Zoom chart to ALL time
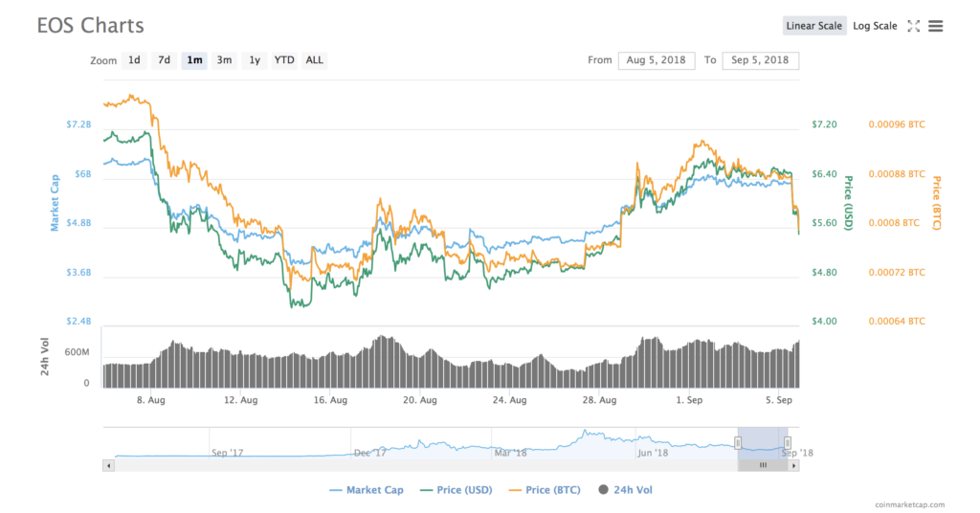The image size is (980, 513). coord(314,60)
